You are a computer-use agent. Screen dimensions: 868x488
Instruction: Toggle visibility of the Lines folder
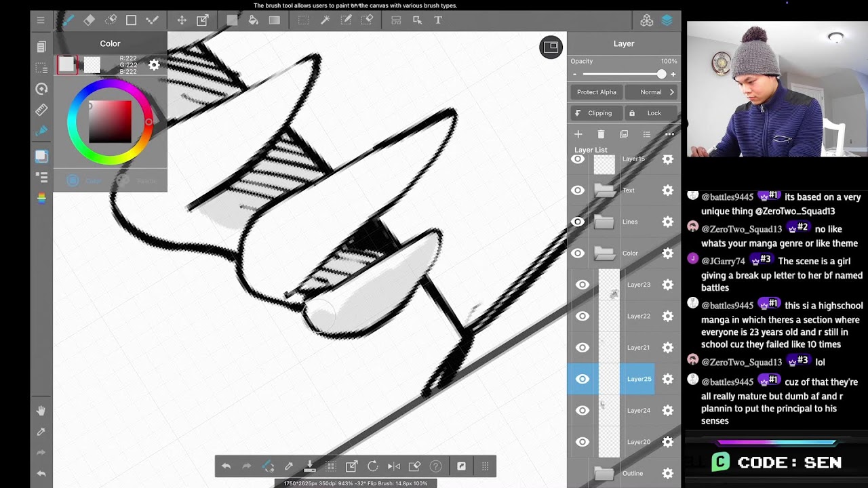[x=578, y=222]
